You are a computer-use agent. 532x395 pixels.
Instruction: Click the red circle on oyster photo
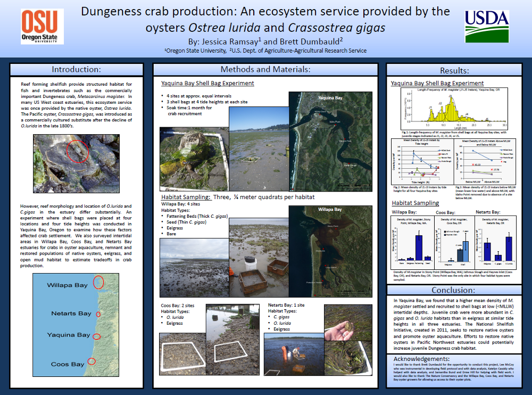[x=77, y=151]
